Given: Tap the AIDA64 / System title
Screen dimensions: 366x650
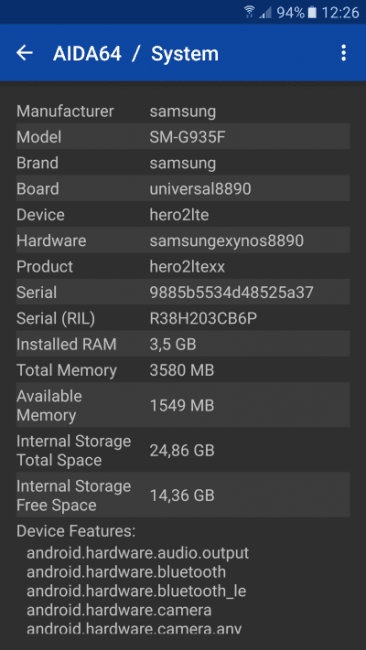Looking at the screenshot, I should [x=136, y=53].
